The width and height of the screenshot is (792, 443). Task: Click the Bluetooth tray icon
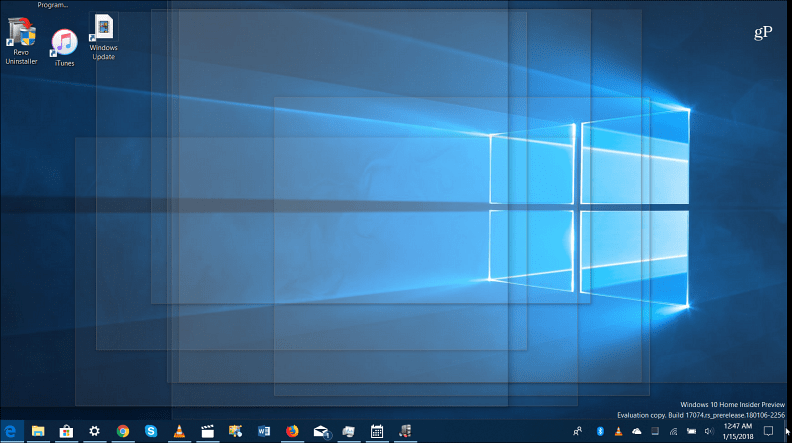click(x=600, y=431)
